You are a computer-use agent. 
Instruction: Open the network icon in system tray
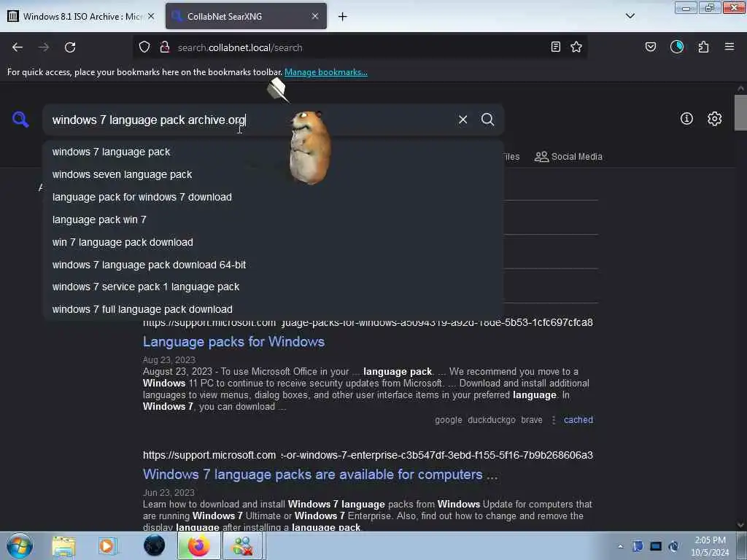coord(656,546)
